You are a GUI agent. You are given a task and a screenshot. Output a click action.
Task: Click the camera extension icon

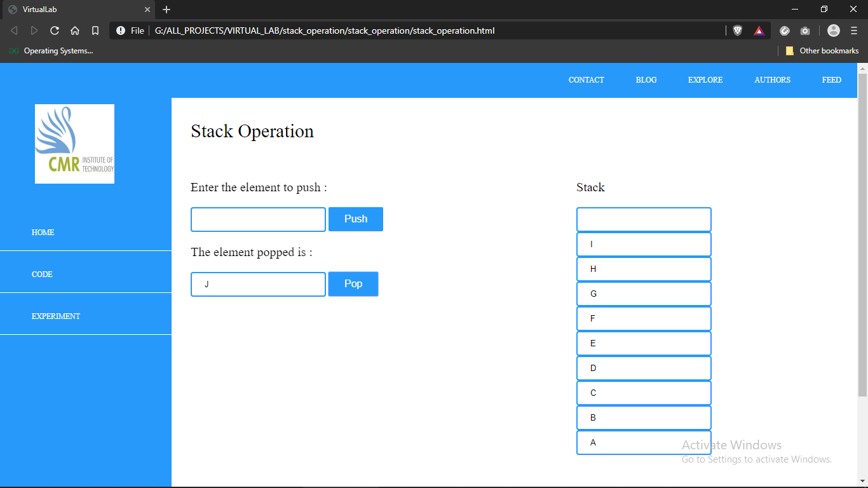click(x=805, y=30)
